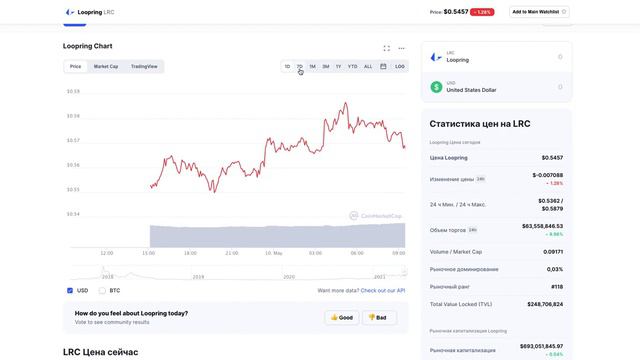
Task: Switch chart to Price tab
Action: click(x=76, y=66)
